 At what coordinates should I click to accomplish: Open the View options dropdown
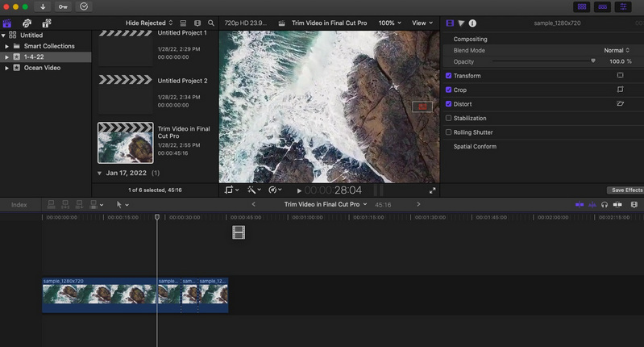click(x=422, y=23)
